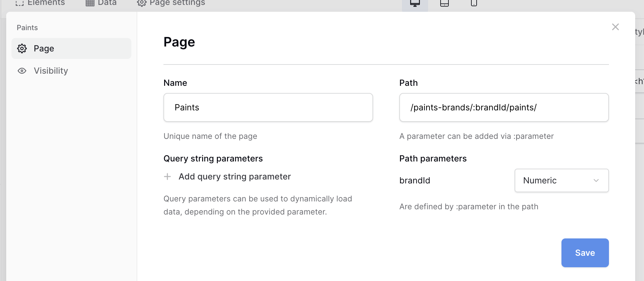Click the eye icon beside Visibility
644x281 pixels.
(22, 71)
